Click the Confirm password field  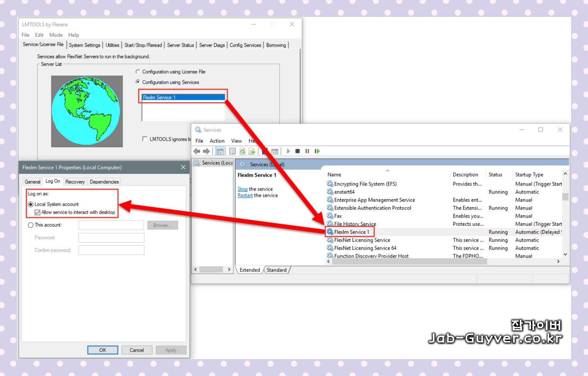pyautogui.click(x=111, y=250)
